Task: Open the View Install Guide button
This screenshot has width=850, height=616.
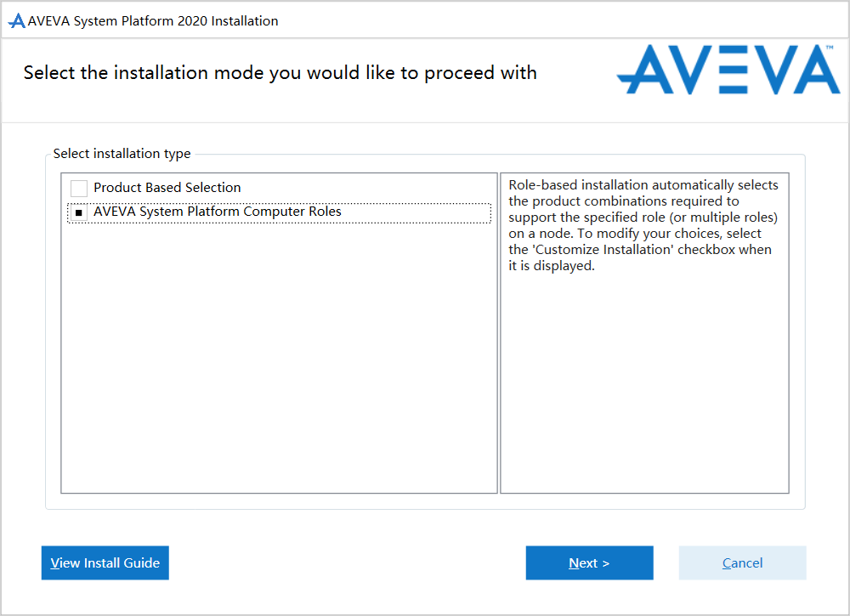Action: (105, 562)
